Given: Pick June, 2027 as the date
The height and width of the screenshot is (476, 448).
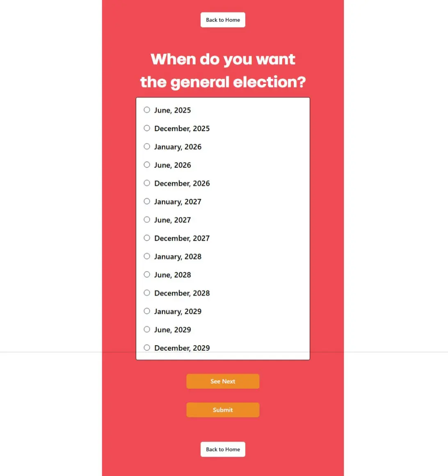Looking at the screenshot, I should click(147, 220).
